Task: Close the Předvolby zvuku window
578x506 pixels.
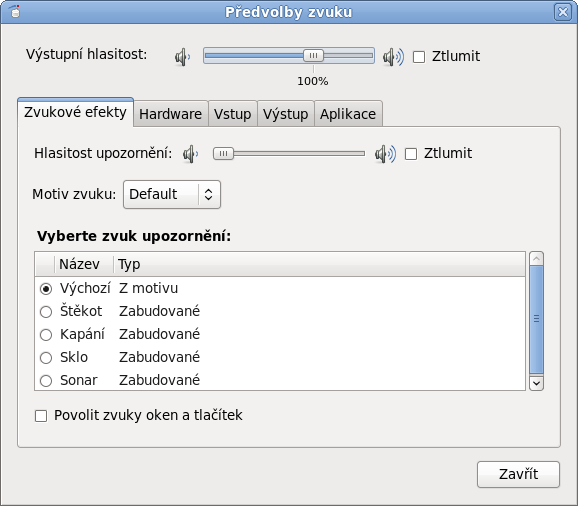Action: pos(563,12)
